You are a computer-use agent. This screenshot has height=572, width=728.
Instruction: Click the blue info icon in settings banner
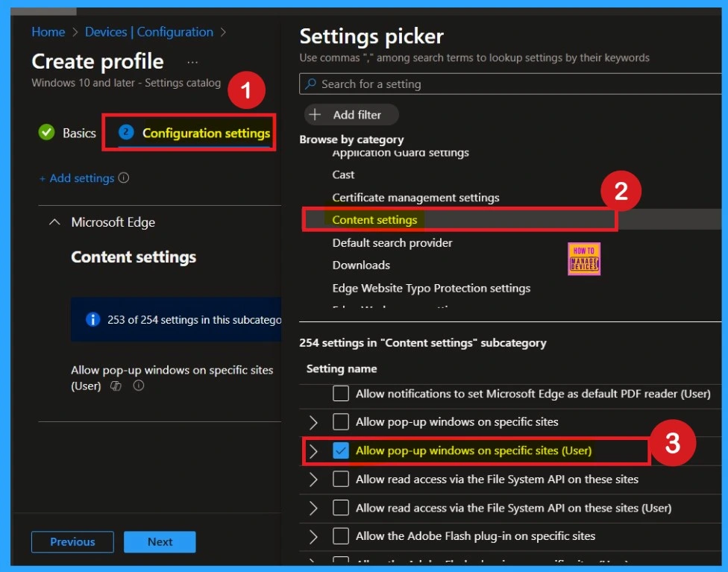pyautogui.click(x=92, y=319)
